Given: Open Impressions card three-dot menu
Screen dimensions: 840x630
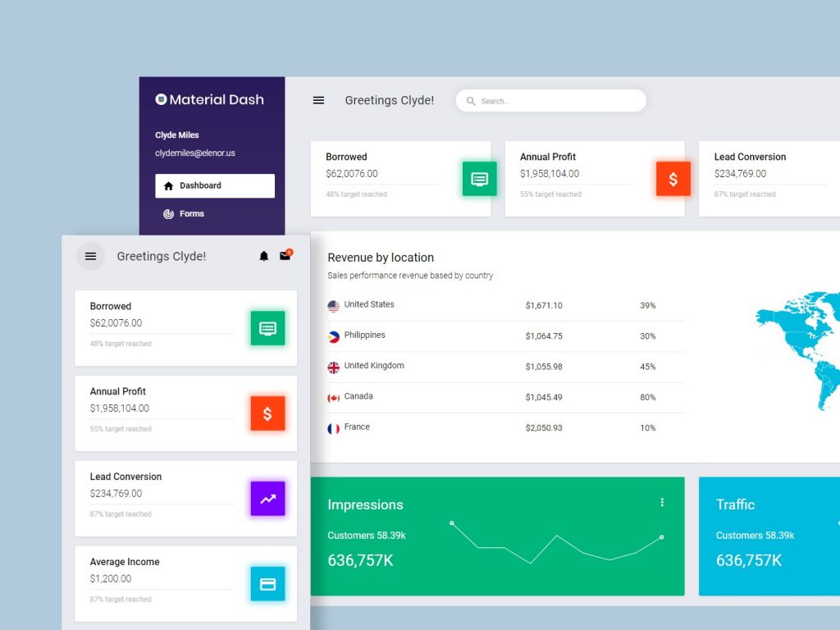Looking at the screenshot, I should (x=662, y=502).
